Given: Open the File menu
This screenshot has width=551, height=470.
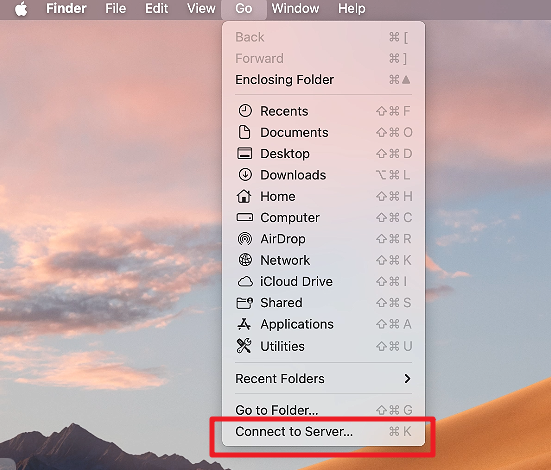Looking at the screenshot, I should [116, 8].
